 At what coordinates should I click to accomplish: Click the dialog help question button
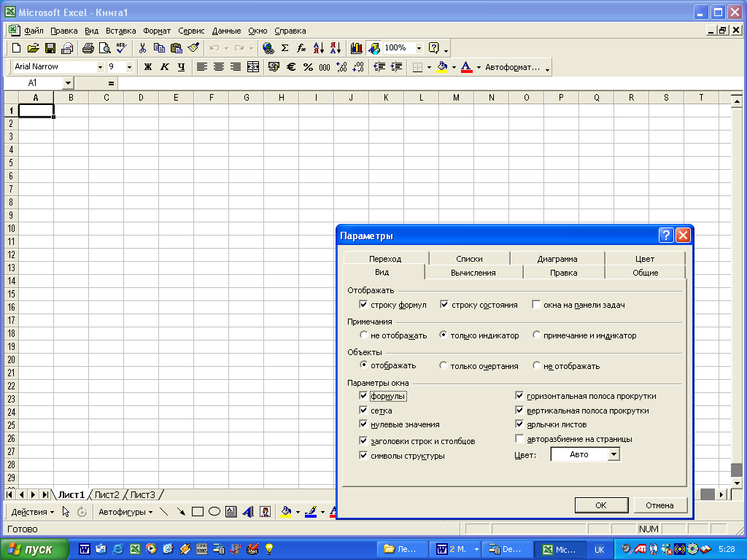click(666, 236)
